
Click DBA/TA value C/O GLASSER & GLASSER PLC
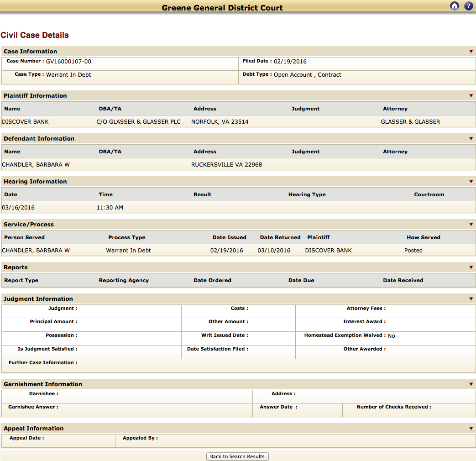[138, 122]
